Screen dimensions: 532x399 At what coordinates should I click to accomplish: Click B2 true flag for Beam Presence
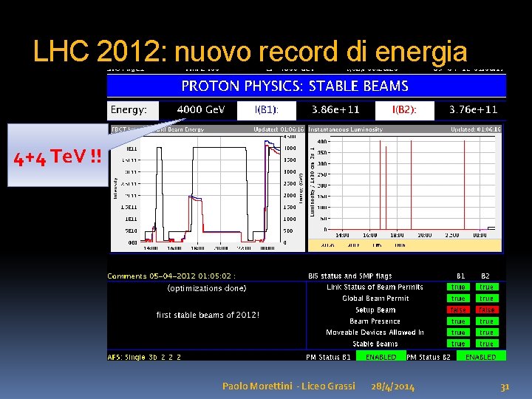487,321
